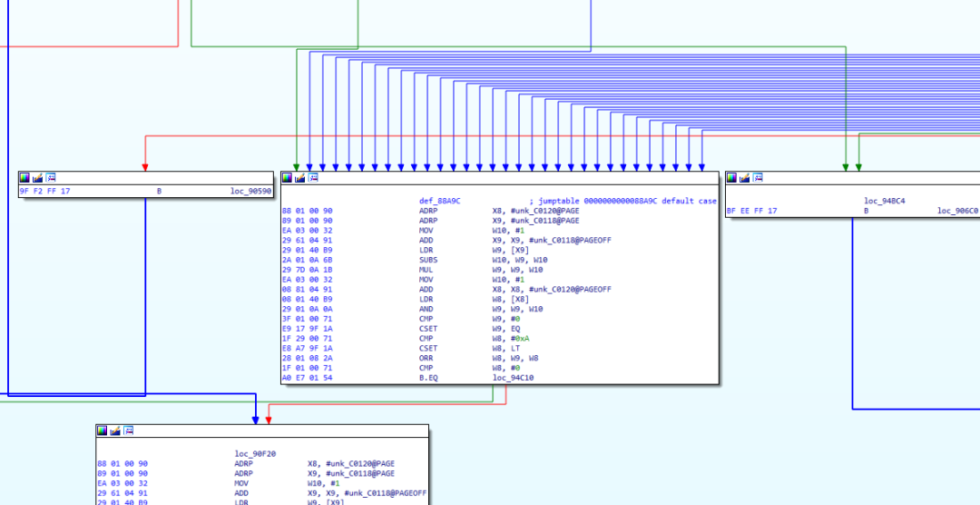Click the opcode bytes '28 01 08 2A'
The image size is (980, 505).
(308, 358)
